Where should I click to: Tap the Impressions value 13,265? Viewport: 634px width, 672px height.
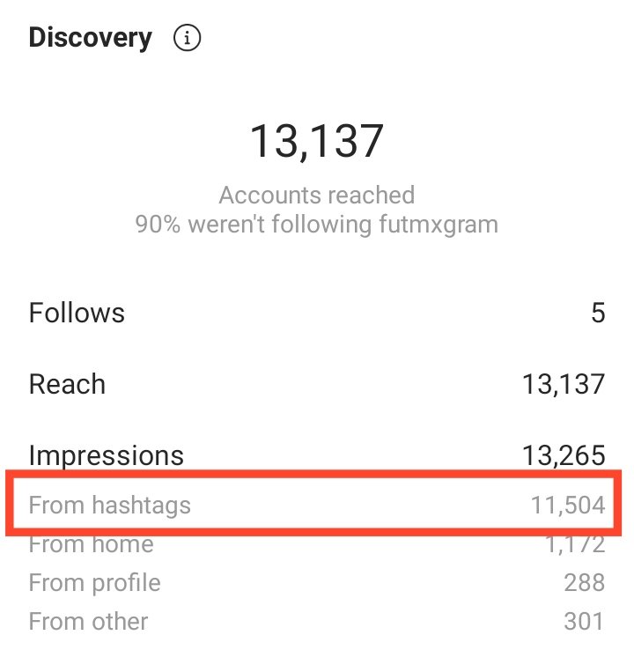(x=564, y=455)
